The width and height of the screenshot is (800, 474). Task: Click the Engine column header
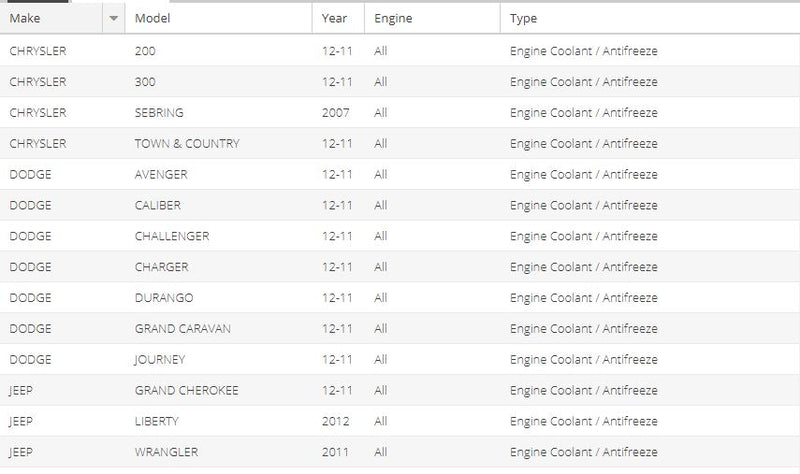[x=432, y=18]
